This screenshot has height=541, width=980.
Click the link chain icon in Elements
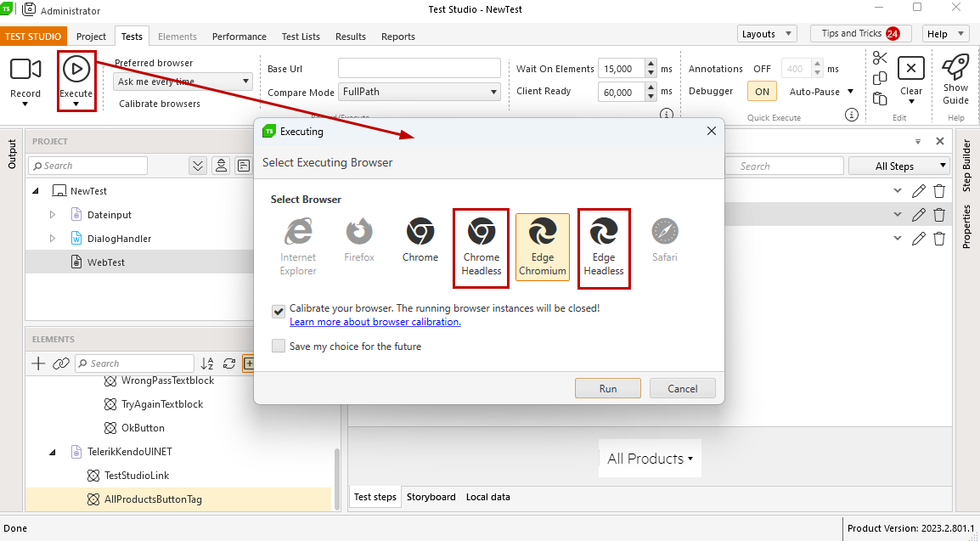tap(60, 363)
